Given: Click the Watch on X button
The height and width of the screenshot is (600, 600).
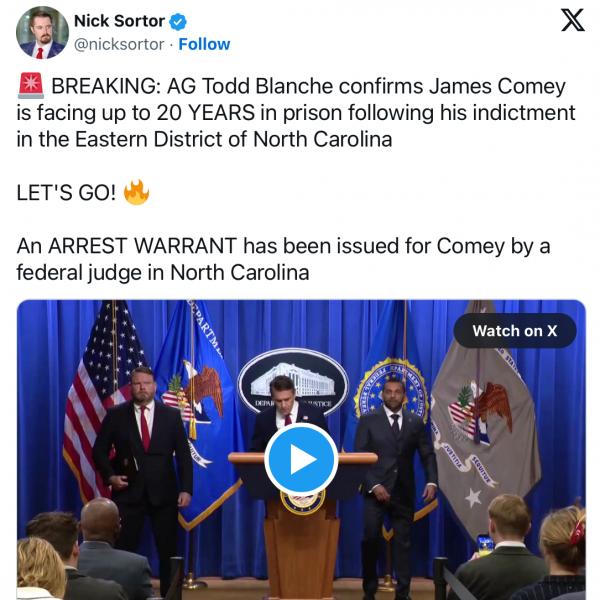Looking at the screenshot, I should point(514,331).
